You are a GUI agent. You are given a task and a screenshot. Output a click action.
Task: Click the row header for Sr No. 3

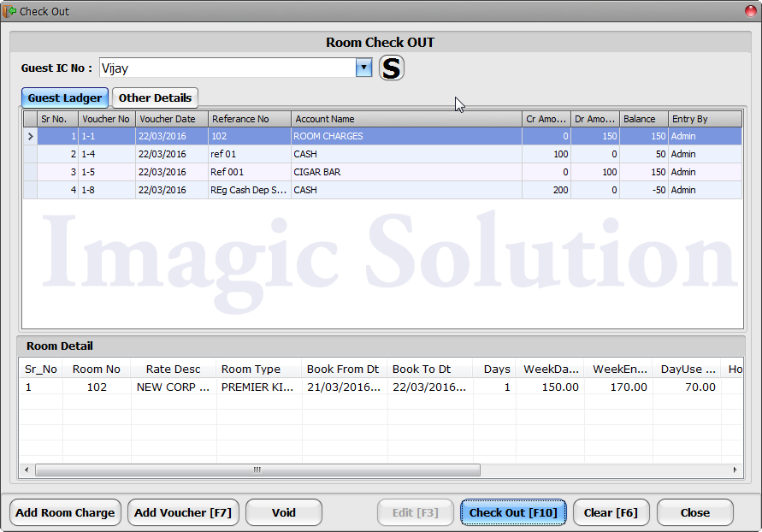click(x=30, y=172)
